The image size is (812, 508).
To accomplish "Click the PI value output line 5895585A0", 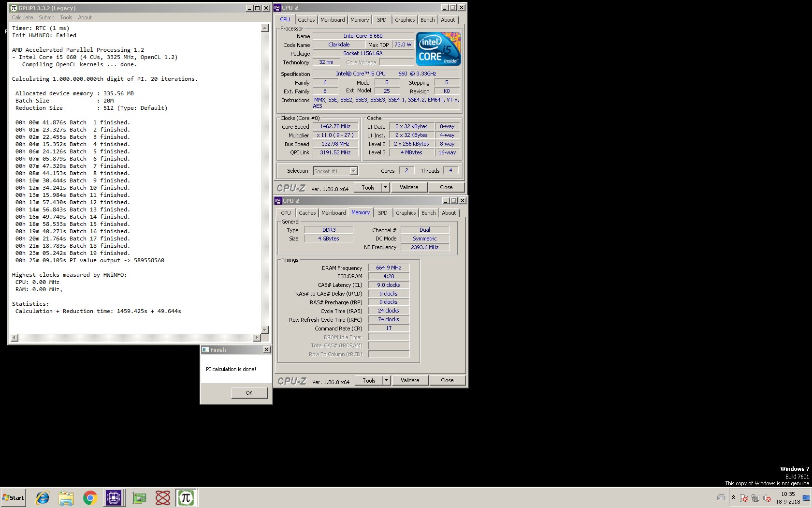I will coord(90,260).
